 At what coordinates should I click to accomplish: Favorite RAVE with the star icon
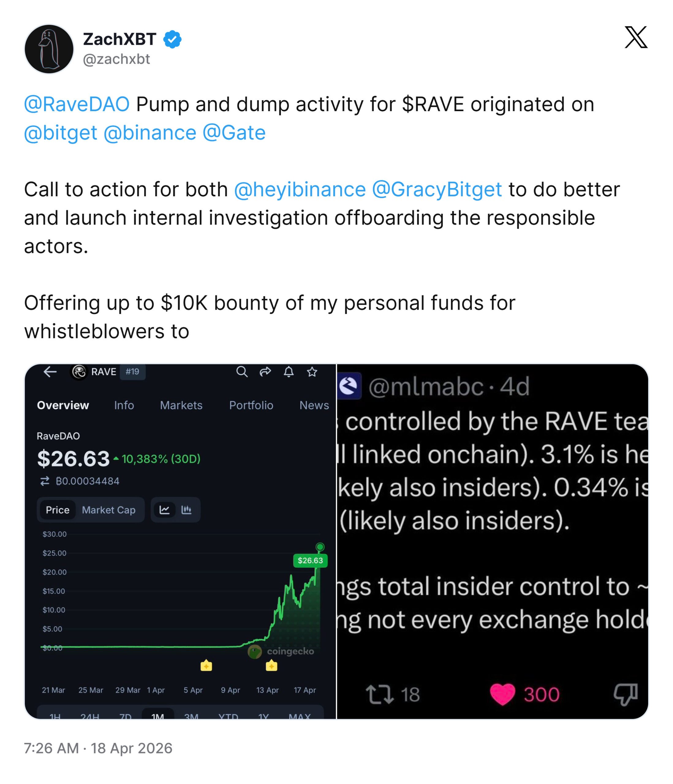(312, 372)
